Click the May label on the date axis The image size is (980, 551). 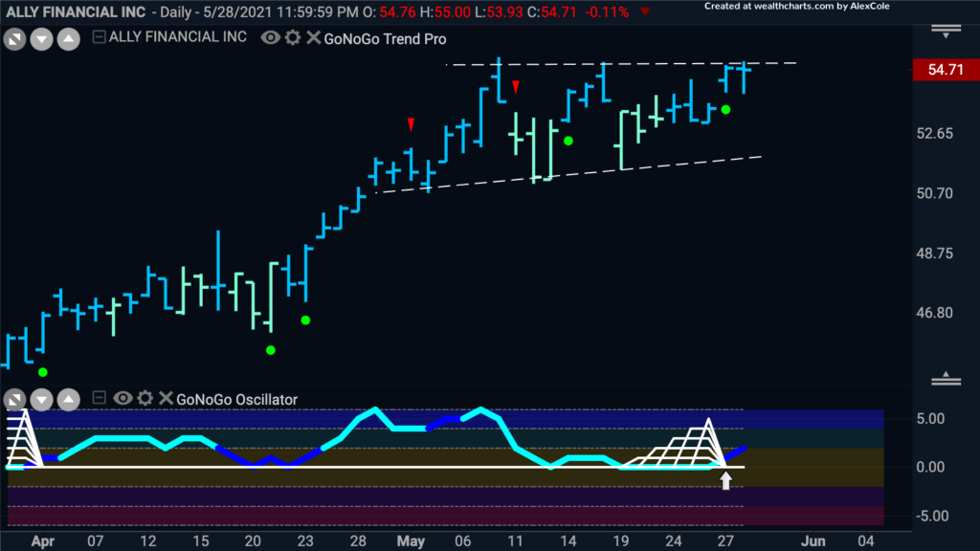(x=411, y=541)
